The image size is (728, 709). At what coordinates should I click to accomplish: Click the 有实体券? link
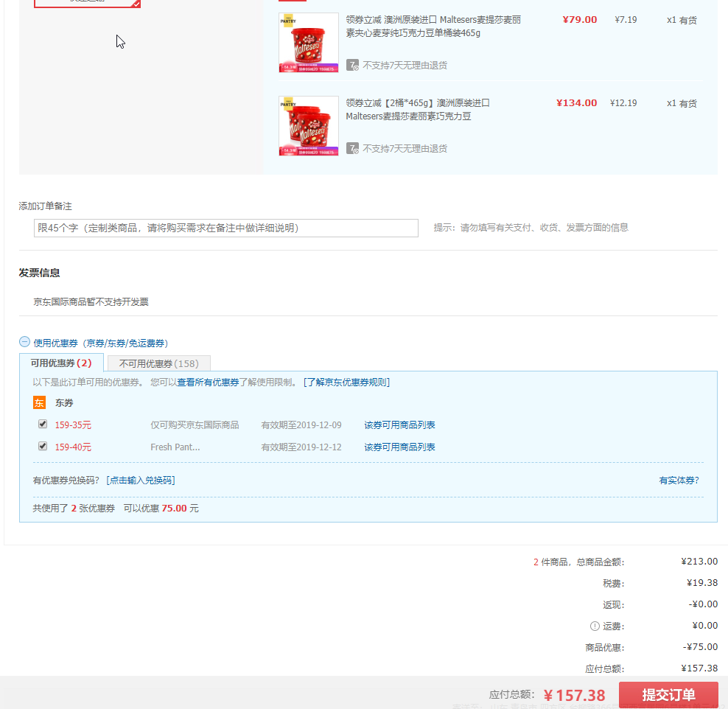pyautogui.click(x=679, y=480)
